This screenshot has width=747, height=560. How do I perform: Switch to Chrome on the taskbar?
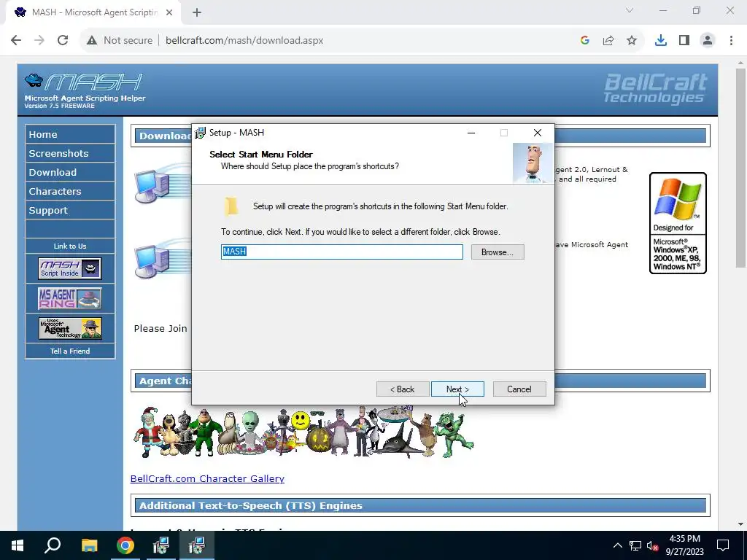[x=125, y=545]
